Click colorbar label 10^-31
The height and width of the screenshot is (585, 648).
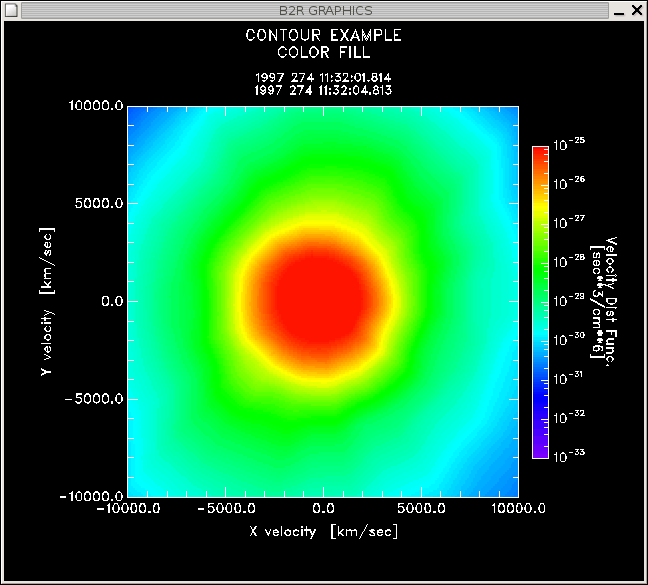click(x=569, y=378)
